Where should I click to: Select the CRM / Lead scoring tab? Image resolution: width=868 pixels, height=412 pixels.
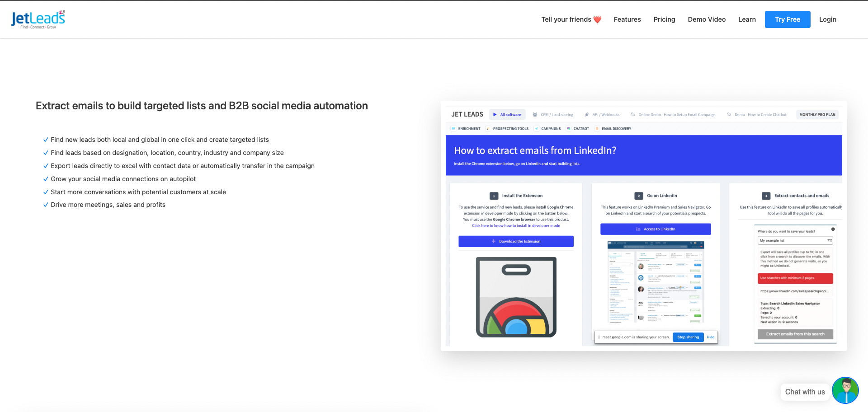pyautogui.click(x=553, y=115)
